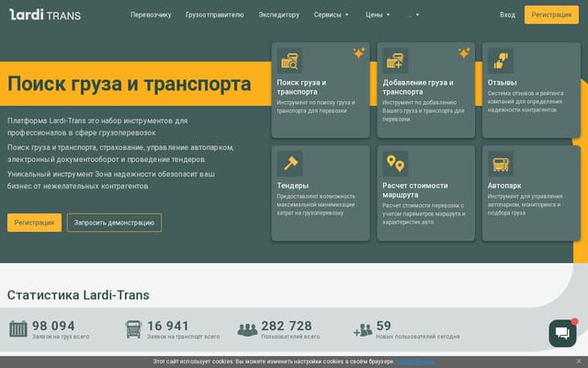The image size is (588, 368).
Task: Click the Вход login link
Action: pos(507,15)
